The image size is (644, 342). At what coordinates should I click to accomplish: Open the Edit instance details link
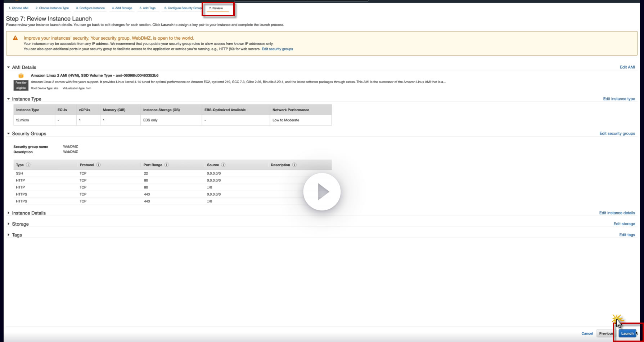pyautogui.click(x=617, y=213)
